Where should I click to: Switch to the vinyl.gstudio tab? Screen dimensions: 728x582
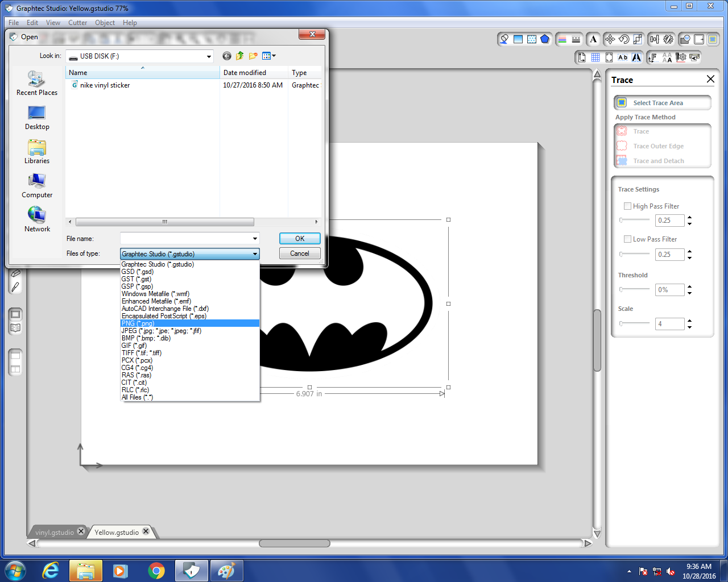55,533
